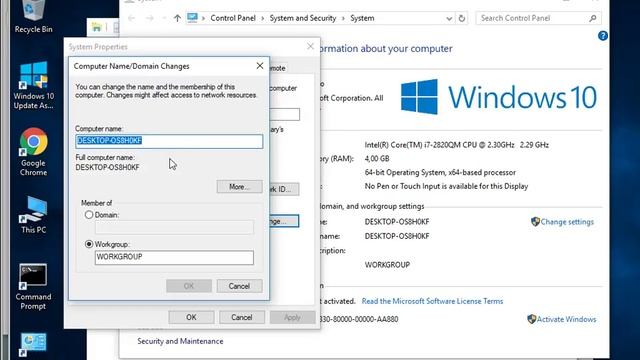Open Command Prompt desktop shortcut
This screenshot has width=640, height=360.
point(33,287)
